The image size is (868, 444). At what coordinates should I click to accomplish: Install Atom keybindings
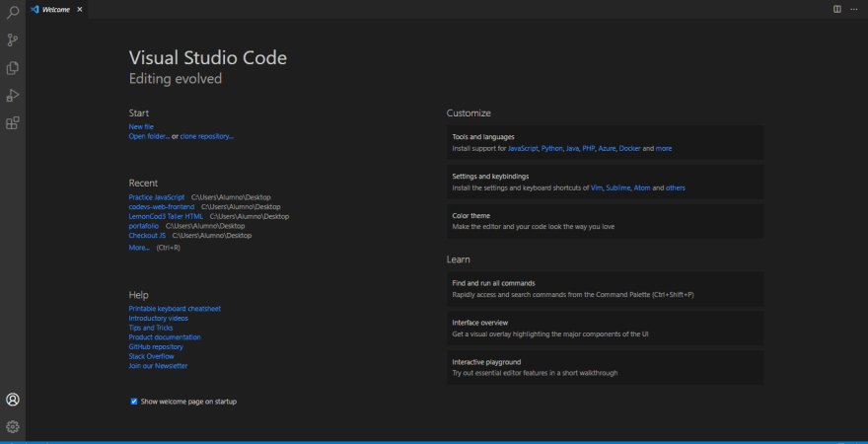(x=642, y=188)
